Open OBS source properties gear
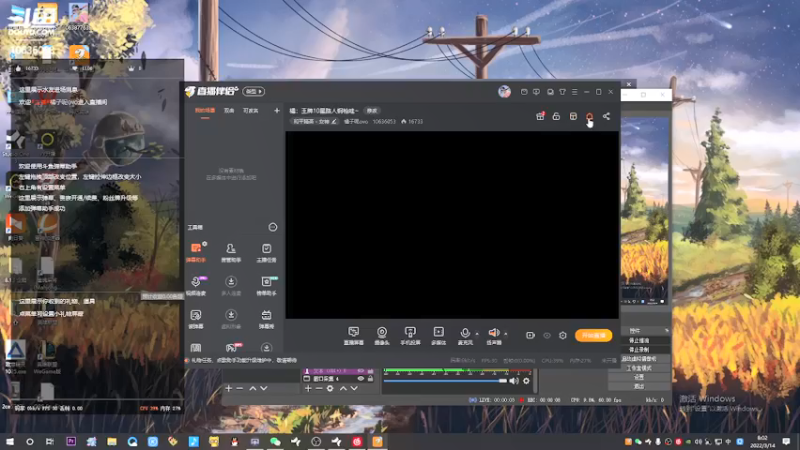 (330, 389)
